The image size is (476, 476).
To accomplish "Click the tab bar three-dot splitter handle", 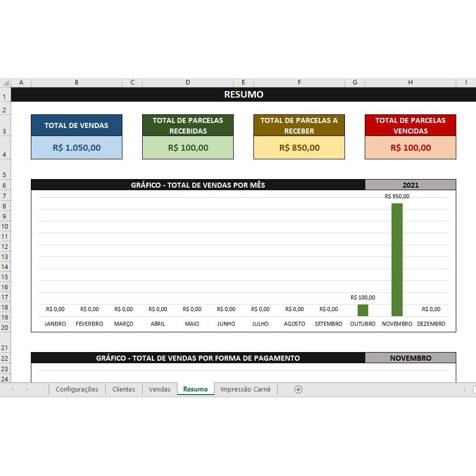I will pyautogui.click(x=465, y=390).
